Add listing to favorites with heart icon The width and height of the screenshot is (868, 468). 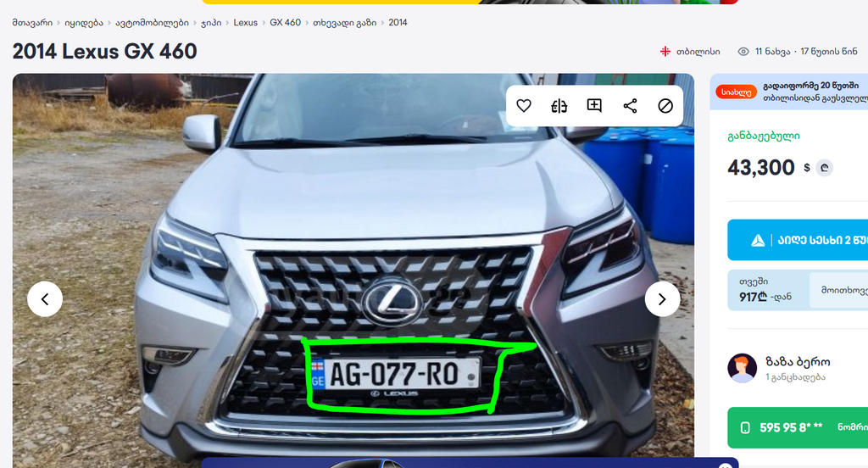click(524, 106)
